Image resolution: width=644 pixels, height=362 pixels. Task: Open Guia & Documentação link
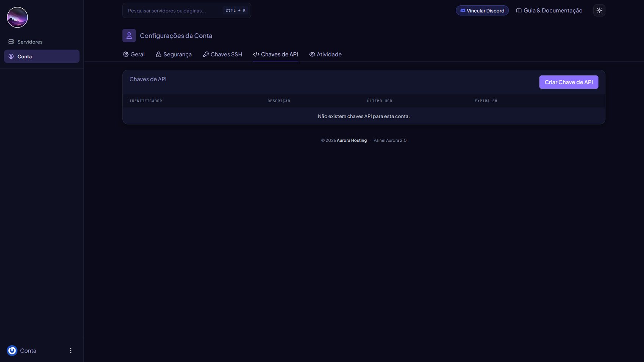(549, 11)
